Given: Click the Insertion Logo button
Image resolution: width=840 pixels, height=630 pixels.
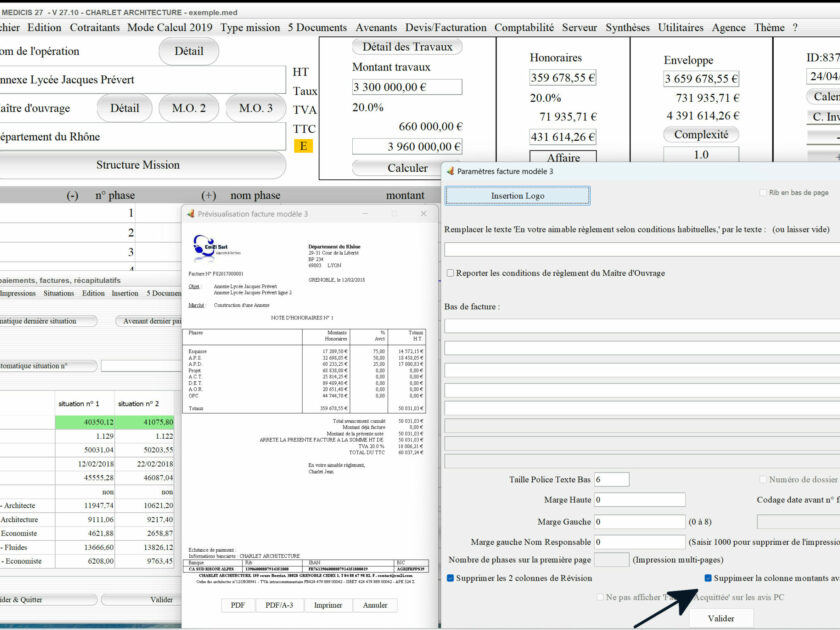Looking at the screenshot, I should click(518, 196).
